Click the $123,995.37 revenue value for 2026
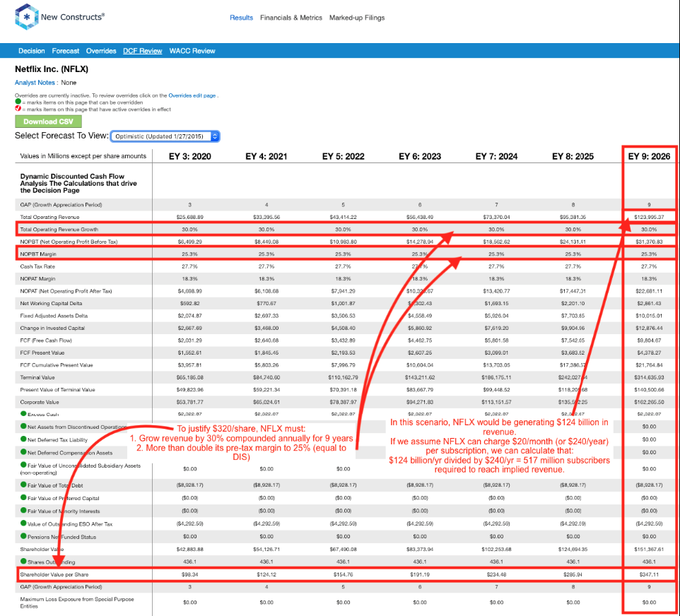The height and width of the screenshot is (616, 680). tap(649, 217)
